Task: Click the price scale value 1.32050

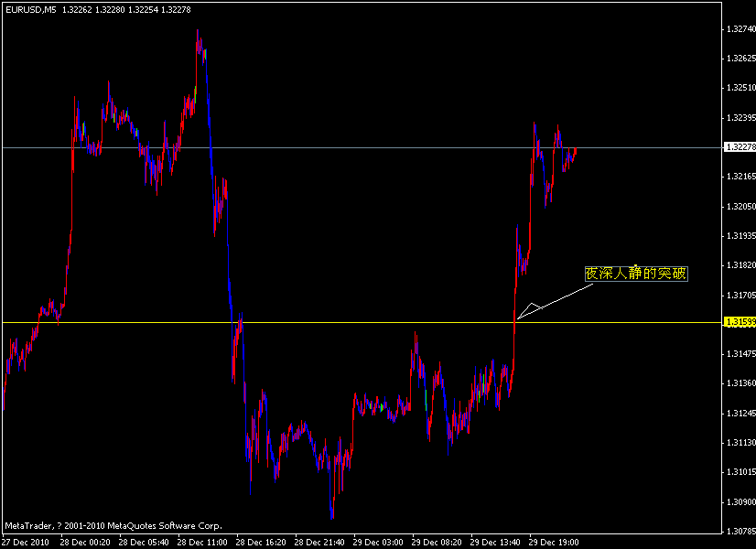Action: tap(741, 206)
